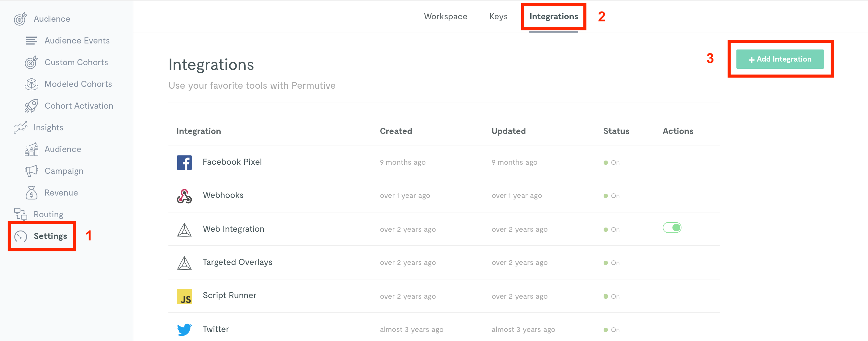868x341 pixels.
Task: Click the Script Runner JS icon
Action: tap(184, 297)
